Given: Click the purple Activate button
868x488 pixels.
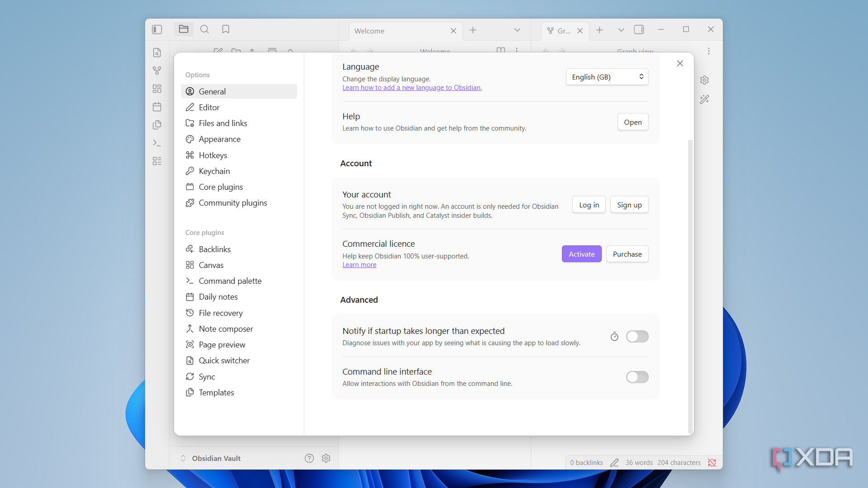Looking at the screenshot, I should click(581, 254).
